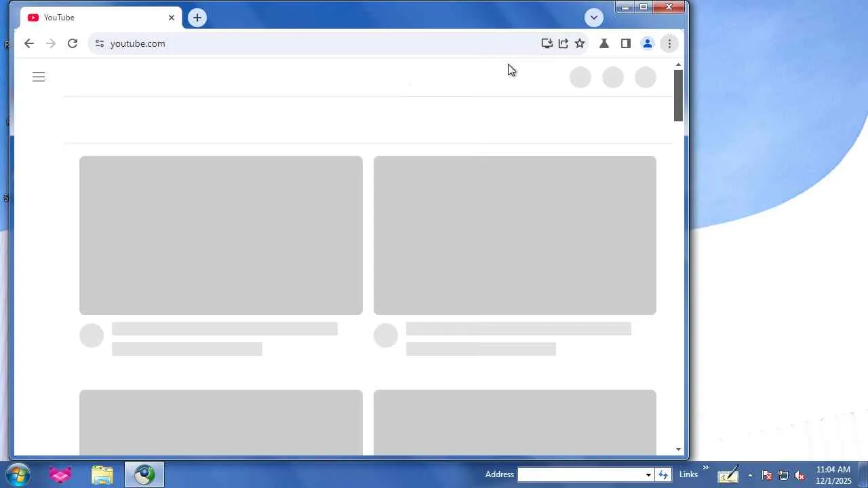This screenshot has height=488, width=868.
Task: Show hidden system tray icons
Action: point(750,475)
